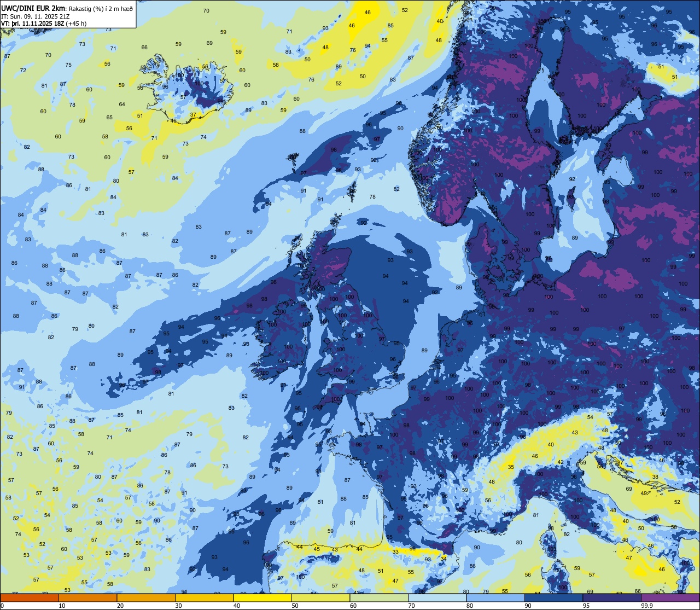Screen dimensions: 700x610
Task: Click the 65 value southwest of Iceland
Action: click(109, 118)
